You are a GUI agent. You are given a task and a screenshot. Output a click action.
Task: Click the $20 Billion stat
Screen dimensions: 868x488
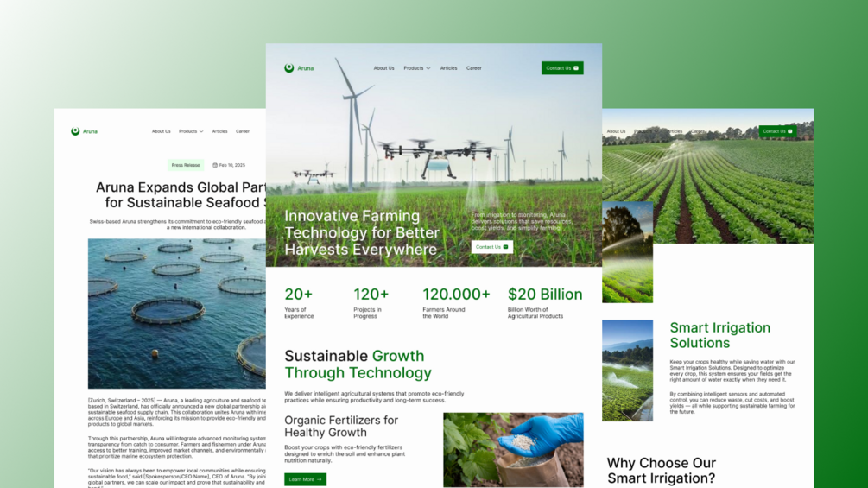click(545, 302)
